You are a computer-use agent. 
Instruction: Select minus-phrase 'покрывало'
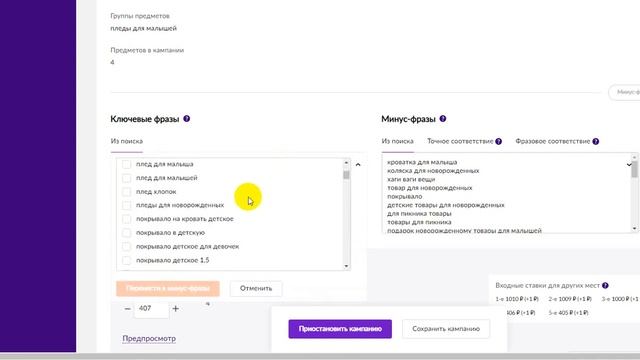point(405,197)
